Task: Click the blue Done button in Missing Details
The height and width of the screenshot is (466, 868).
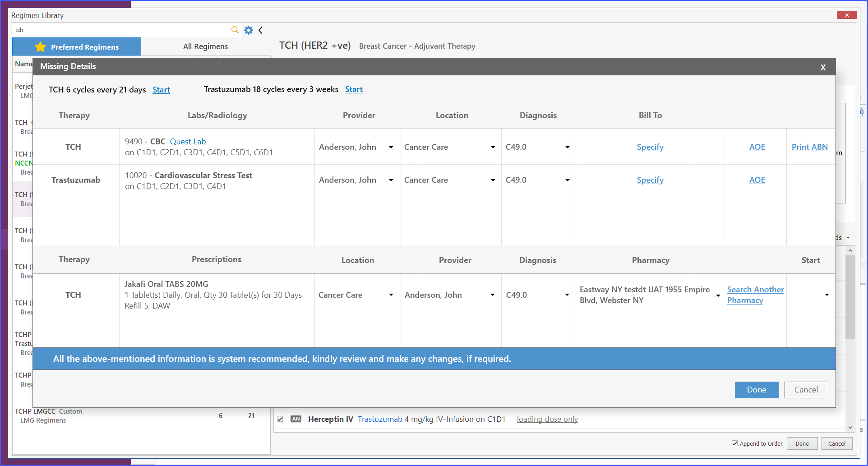Action: pyautogui.click(x=757, y=390)
